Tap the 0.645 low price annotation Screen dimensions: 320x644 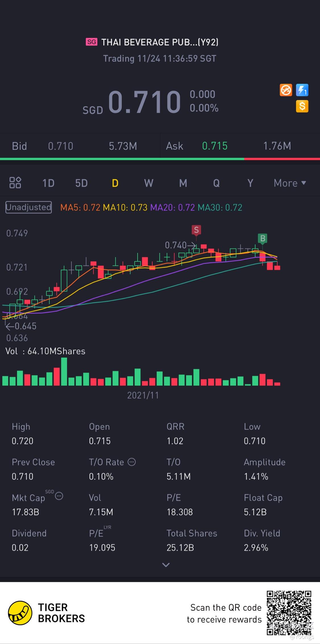[21, 326]
